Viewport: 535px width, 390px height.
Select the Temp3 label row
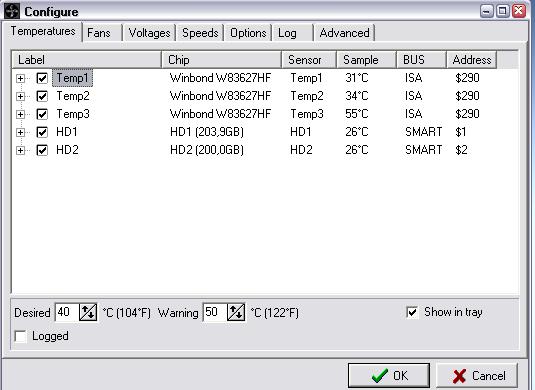(x=73, y=114)
